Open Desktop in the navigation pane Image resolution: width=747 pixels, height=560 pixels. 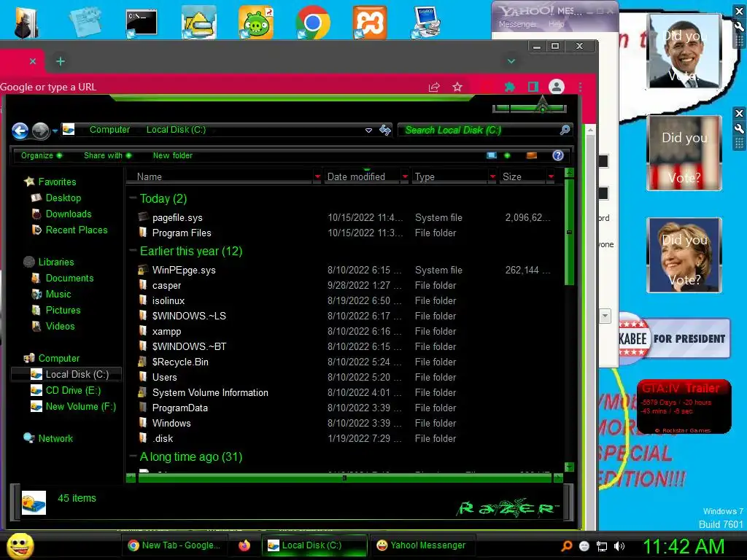[x=63, y=198]
